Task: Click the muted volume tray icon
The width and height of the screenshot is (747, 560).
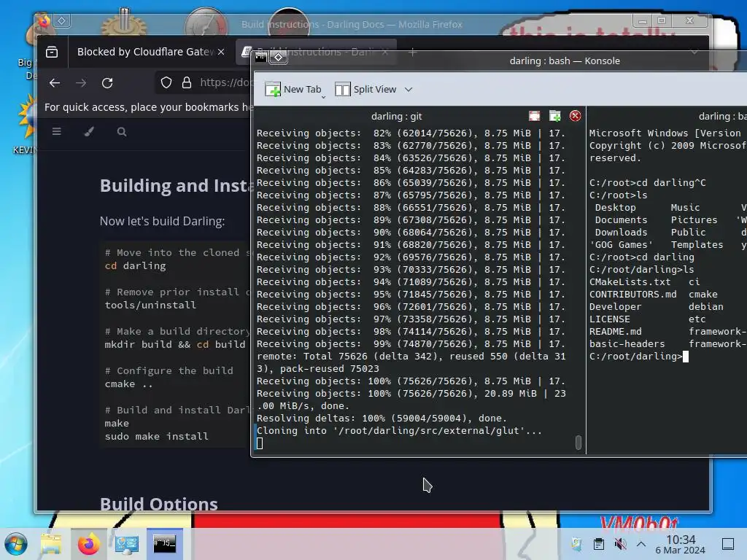Action: click(x=620, y=544)
